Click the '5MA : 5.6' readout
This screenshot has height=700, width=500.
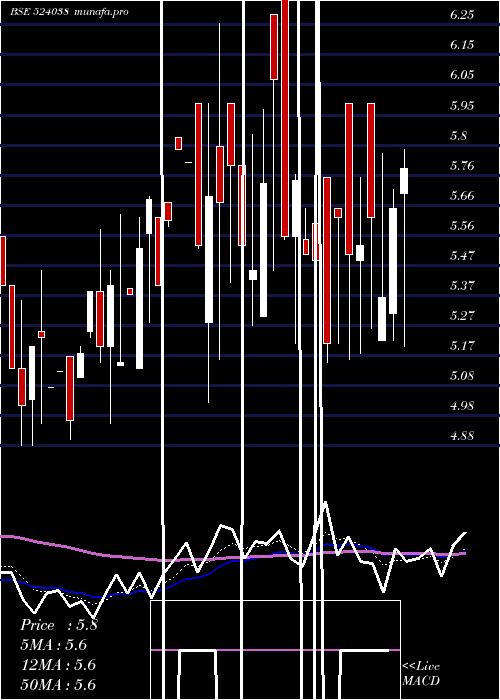[x=54, y=645]
